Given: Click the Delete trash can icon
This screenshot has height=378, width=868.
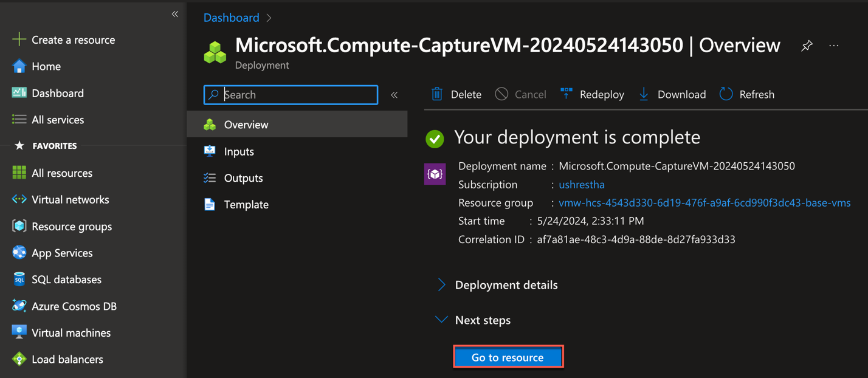Looking at the screenshot, I should tap(437, 94).
